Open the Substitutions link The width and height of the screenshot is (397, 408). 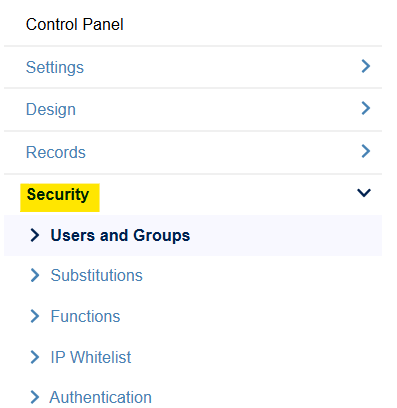96,275
